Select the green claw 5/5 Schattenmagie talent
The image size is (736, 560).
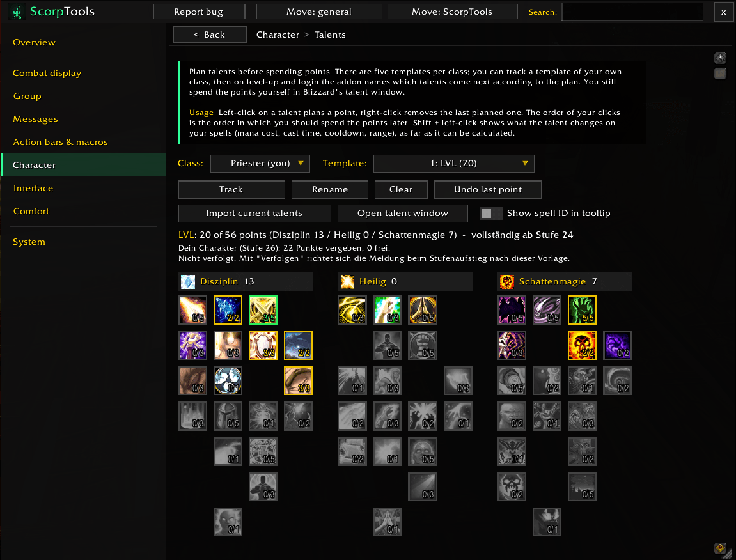pos(582,310)
